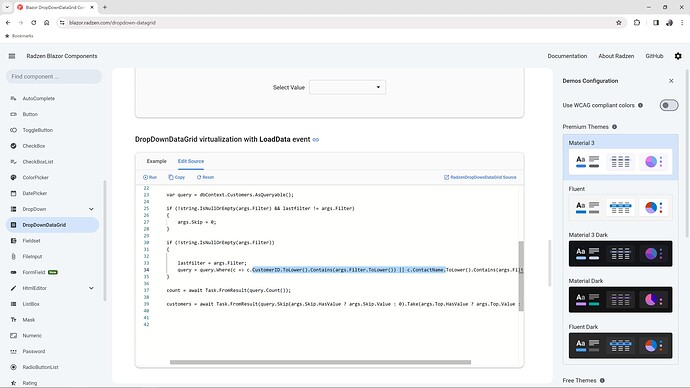Viewport: 690px width, 388px height.
Task: Open the About Radzen link
Action: [616, 56]
